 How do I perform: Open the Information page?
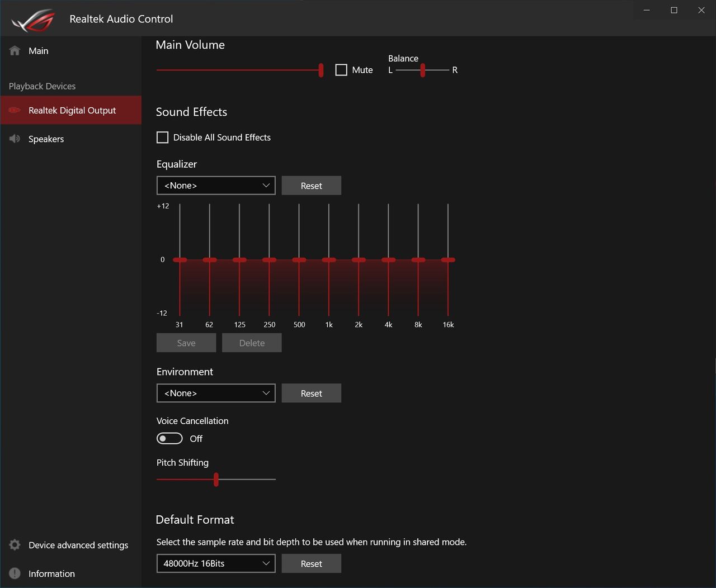70,573
